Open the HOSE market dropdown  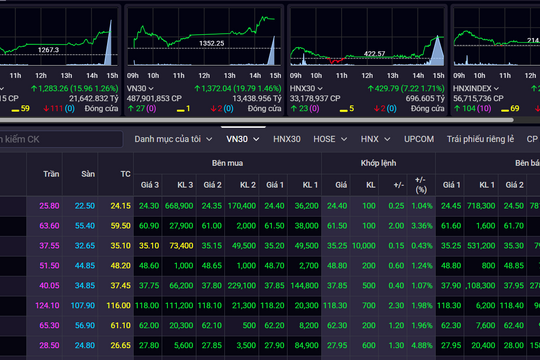tap(330, 139)
